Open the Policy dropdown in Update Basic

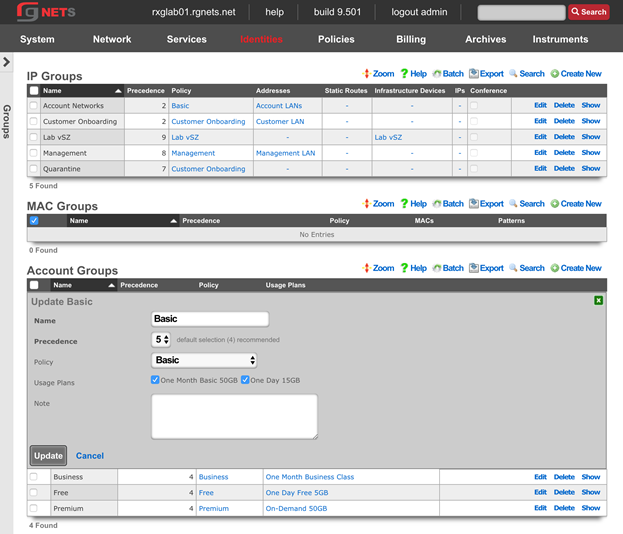(x=205, y=360)
